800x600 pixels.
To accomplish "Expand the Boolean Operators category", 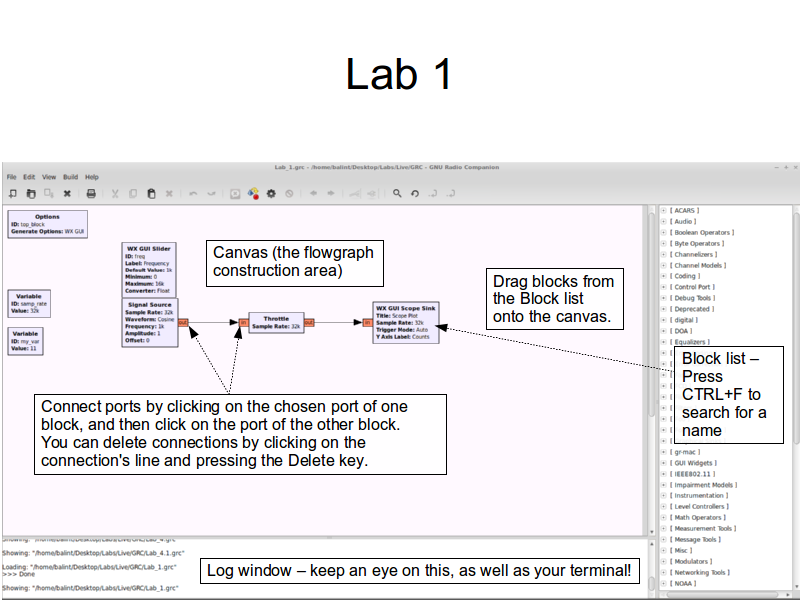I will 663,232.
